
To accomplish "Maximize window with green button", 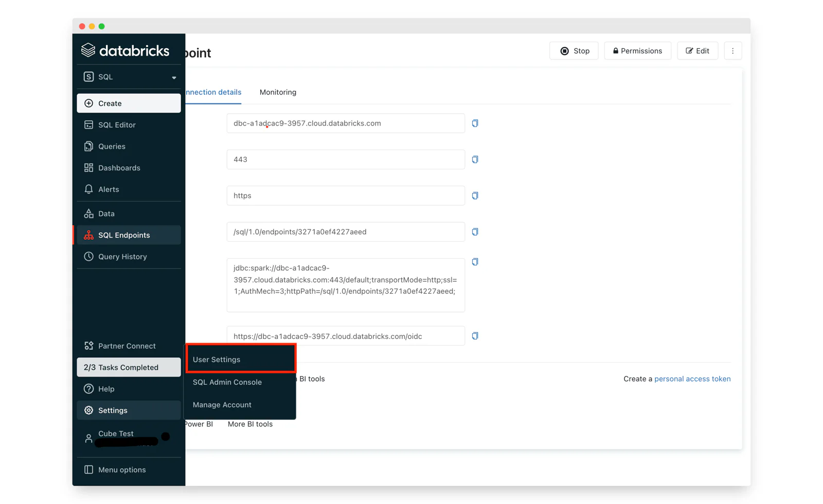I will click(x=102, y=26).
